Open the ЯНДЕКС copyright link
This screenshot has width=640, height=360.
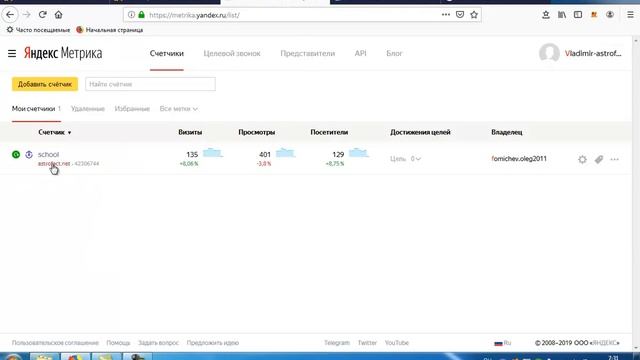(x=605, y=343)
